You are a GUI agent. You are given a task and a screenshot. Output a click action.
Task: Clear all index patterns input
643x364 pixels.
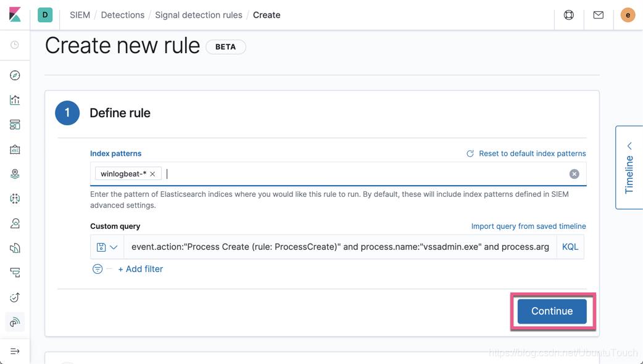pyautogui.click(x=574, y=174)
